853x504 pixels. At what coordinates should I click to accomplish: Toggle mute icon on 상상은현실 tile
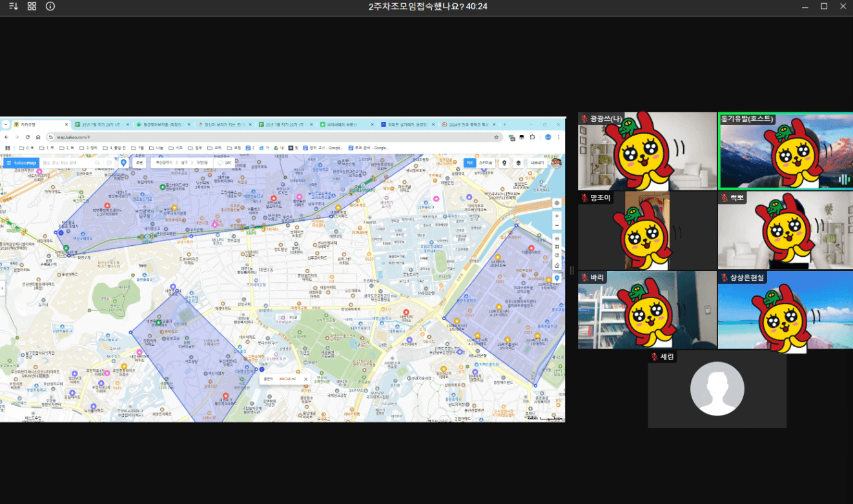coord(725,277)
